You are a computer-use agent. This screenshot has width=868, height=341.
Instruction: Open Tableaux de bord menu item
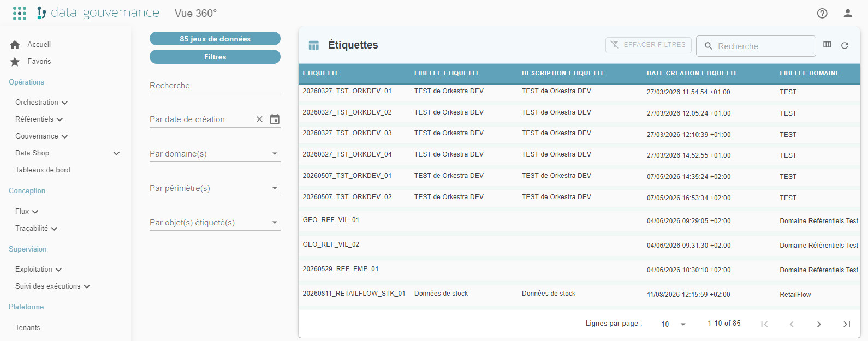coord(43,170)
